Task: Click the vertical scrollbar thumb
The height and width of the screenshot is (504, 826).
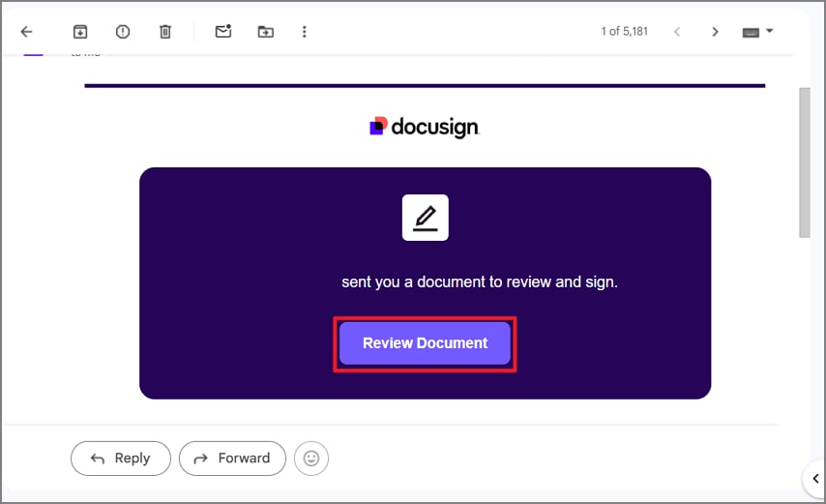Action: pyautogui.click(x=805, y=163)
